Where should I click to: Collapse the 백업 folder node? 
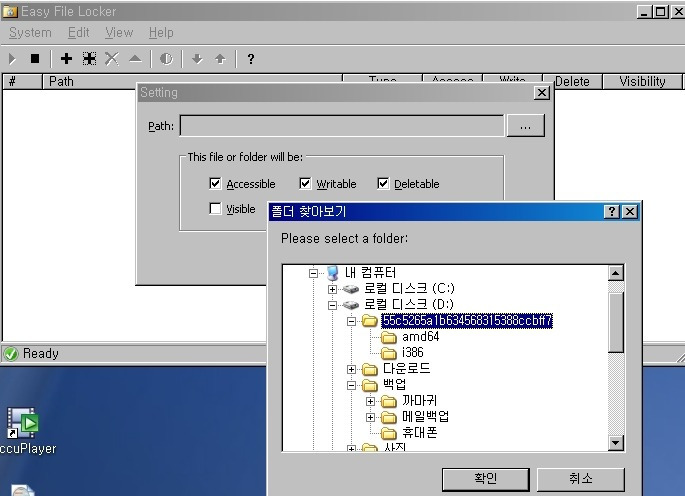(351, 385)
